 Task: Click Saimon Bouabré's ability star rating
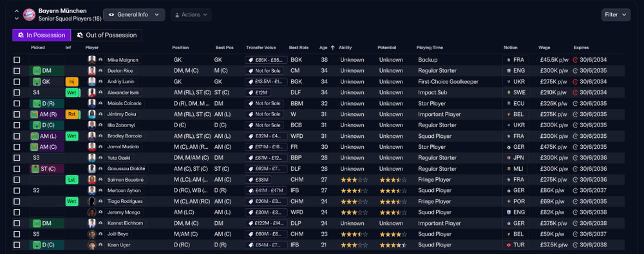(354, 180)
